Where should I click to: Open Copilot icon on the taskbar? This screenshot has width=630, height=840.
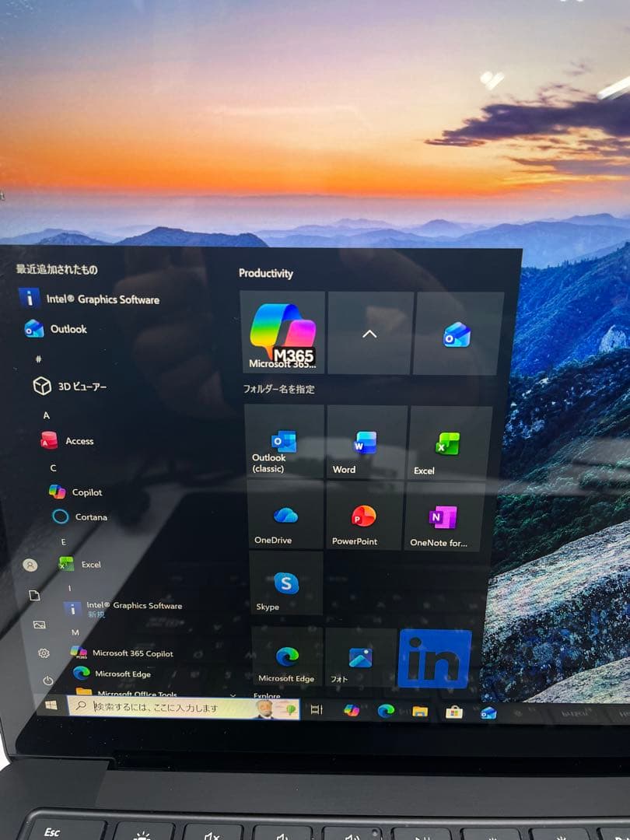click(x=352, y=710)
